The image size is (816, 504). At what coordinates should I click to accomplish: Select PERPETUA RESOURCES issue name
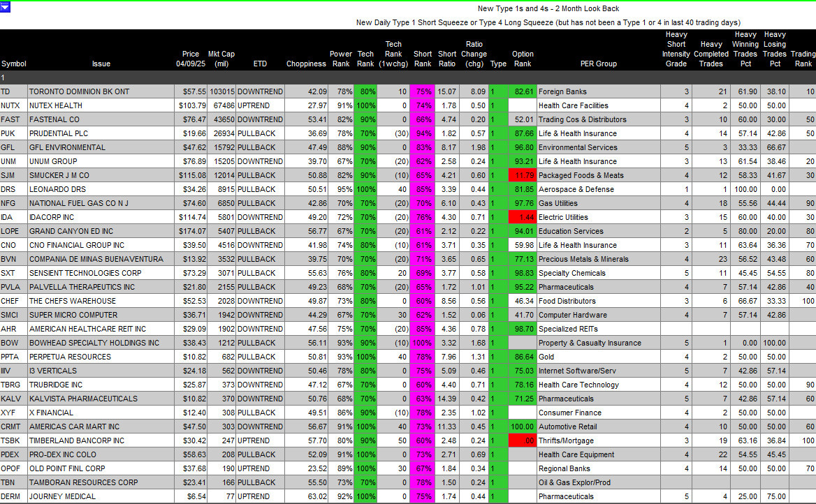[70, 357]
